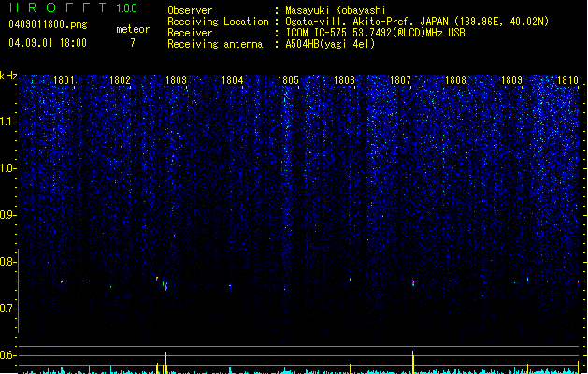Click the A504HB(yagi 4el) antenna value

click(330, 44)
